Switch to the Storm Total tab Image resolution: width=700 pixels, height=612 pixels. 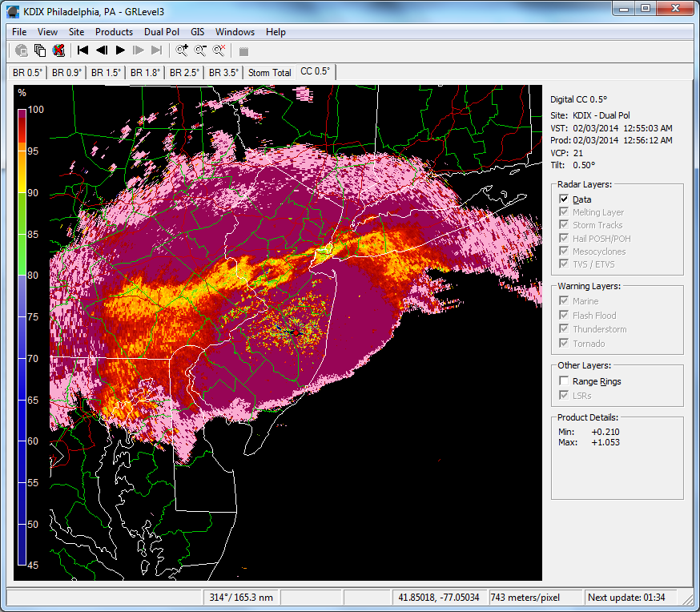pos(269,73)
